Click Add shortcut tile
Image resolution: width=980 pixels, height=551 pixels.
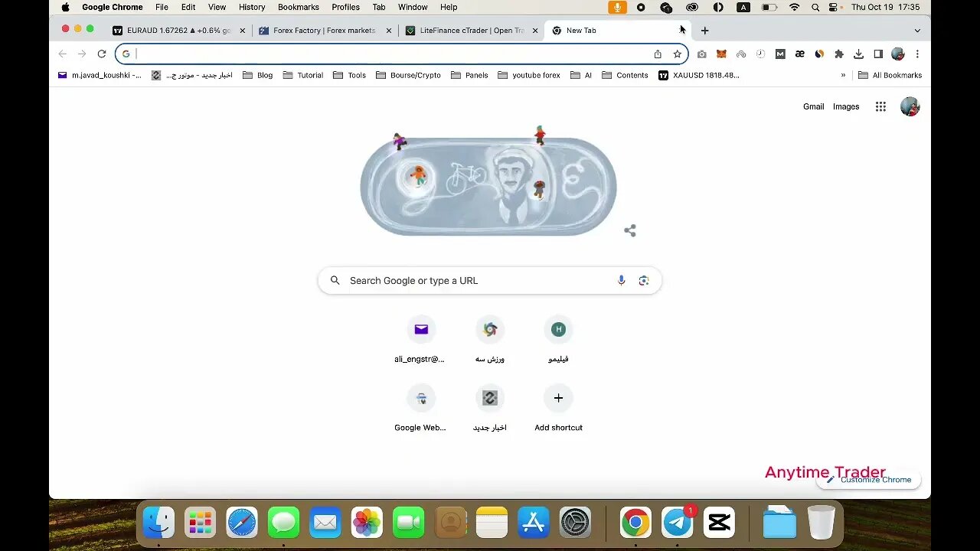558,409
